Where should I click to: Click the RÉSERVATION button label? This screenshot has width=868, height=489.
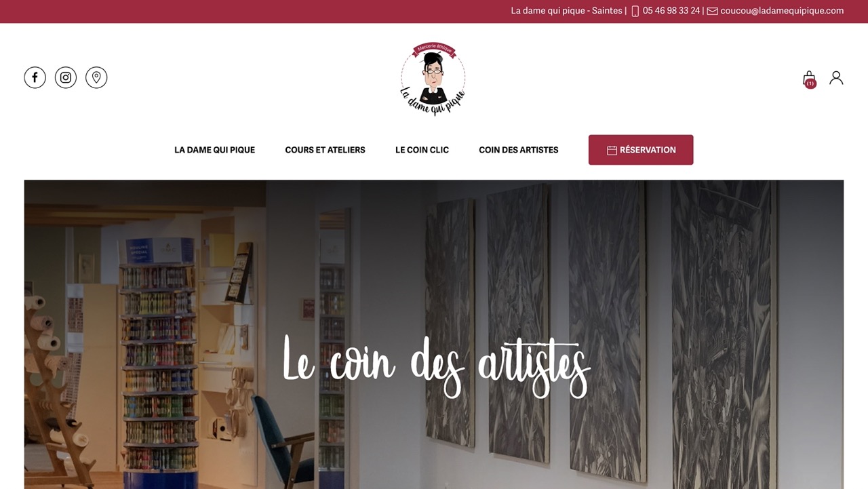coord(648,150)
